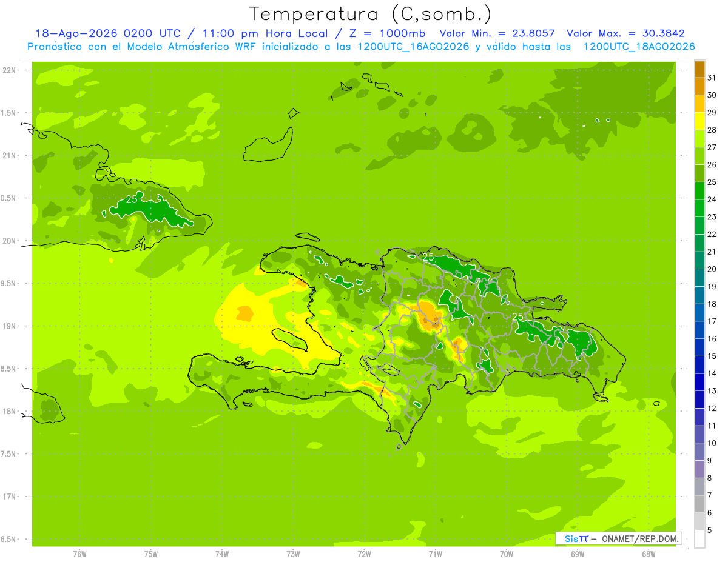The width and height of the screenshot is (728, 562).
Task: Click the '76W' longitude label
Action: pyautogui.click(x=79, y=554)
